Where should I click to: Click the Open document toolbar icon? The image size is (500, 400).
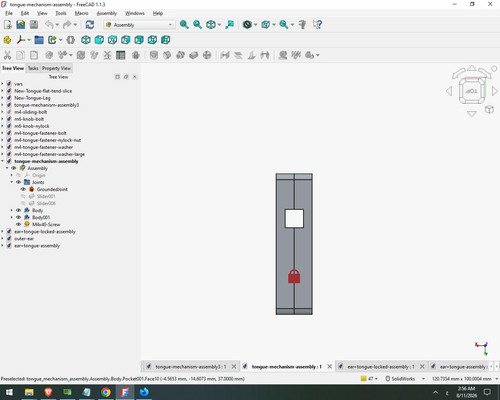point(21,25)
